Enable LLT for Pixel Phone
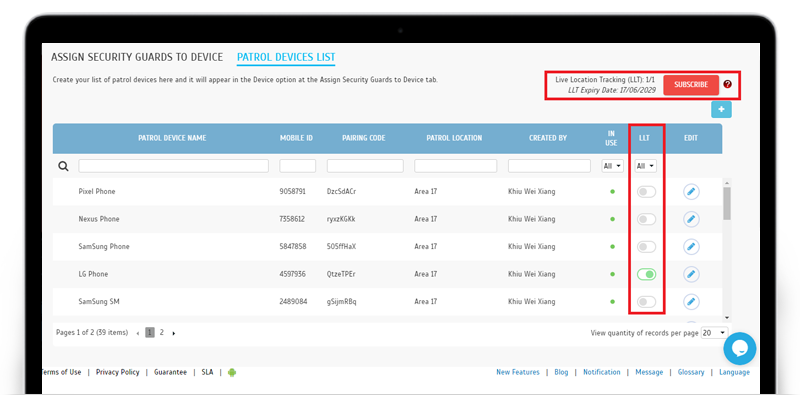Screen dimensions: 800x395 coord(646,192)
